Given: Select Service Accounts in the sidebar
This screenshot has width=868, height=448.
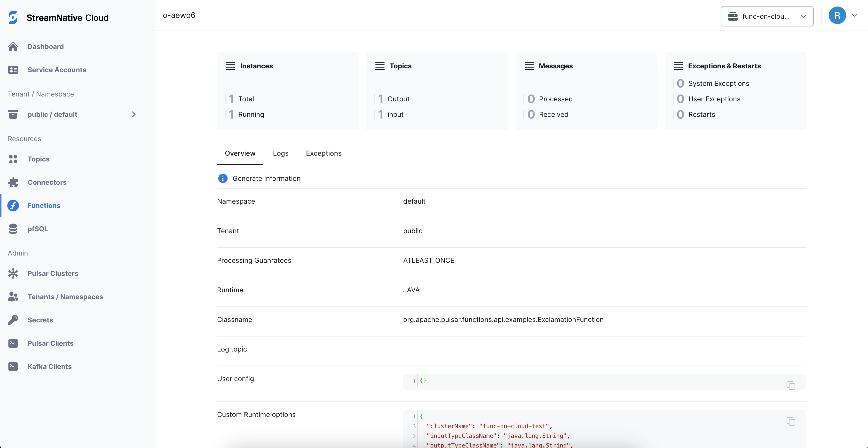Looking at the screenshot, I should (57, 70).
